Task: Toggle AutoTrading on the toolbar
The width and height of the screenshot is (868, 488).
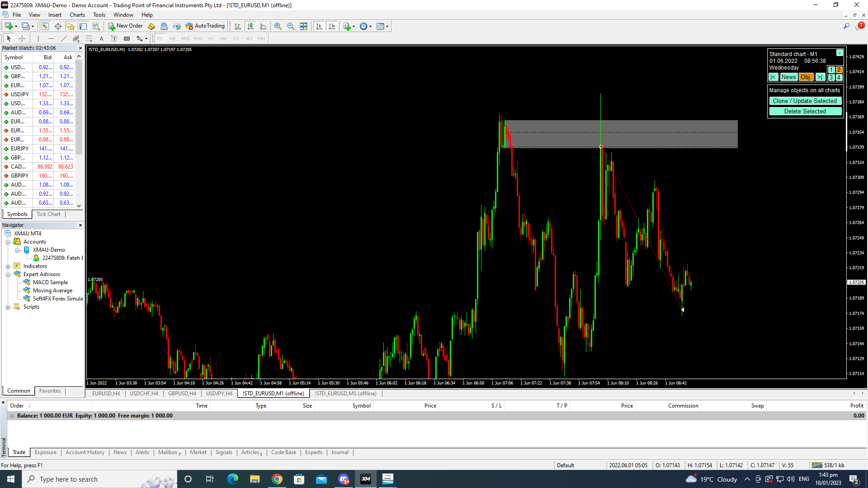Action: (x=205, y=26)
